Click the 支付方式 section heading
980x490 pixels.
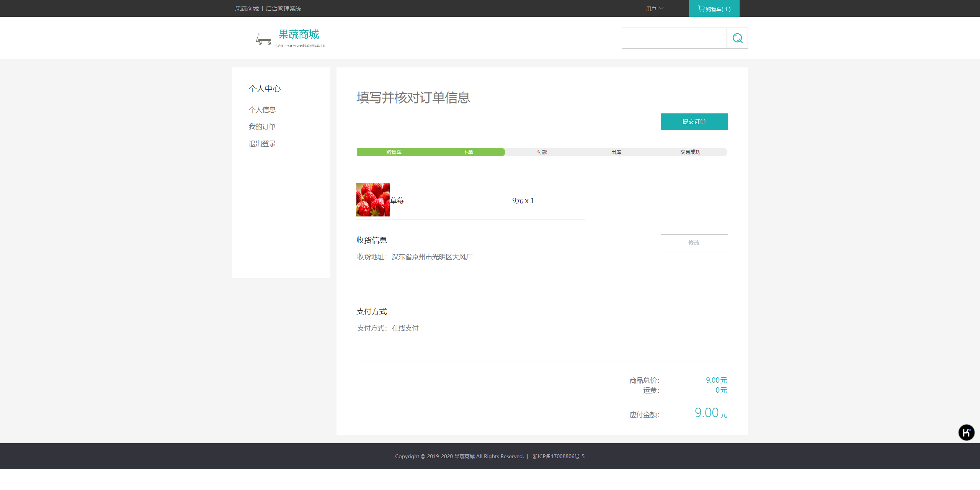pyautogui.click(x=372, y=311)
